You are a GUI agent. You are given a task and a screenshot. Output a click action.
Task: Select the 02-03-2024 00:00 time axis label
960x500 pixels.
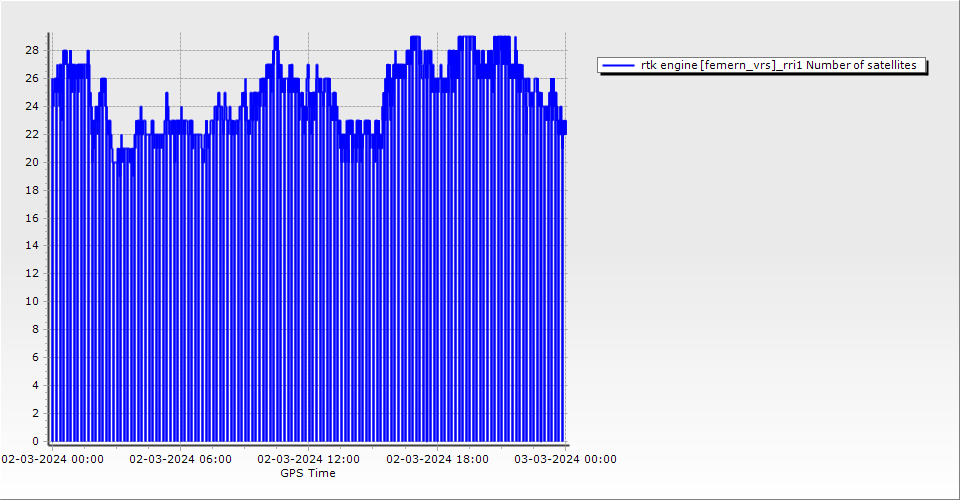[x=52, y=459]
